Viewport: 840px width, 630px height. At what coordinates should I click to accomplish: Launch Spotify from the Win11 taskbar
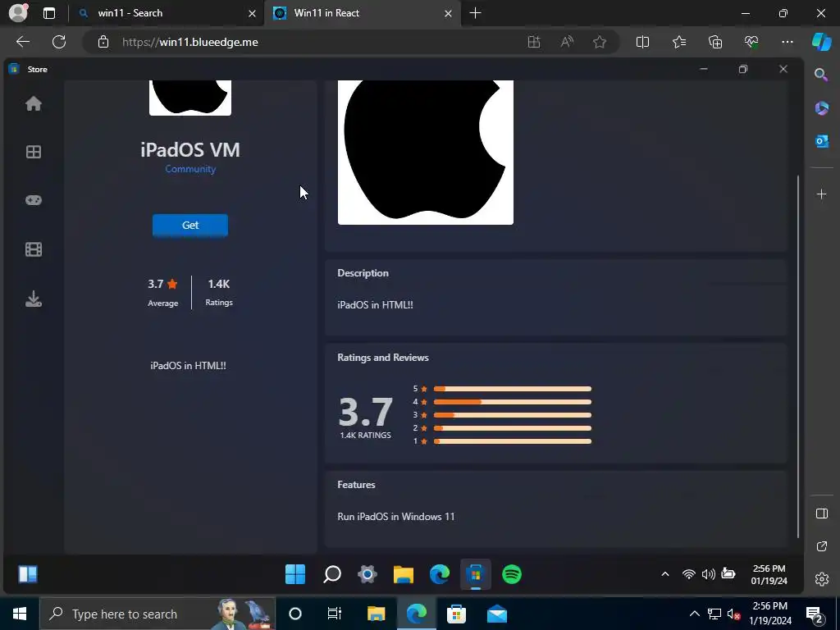[x=512, y=574]
